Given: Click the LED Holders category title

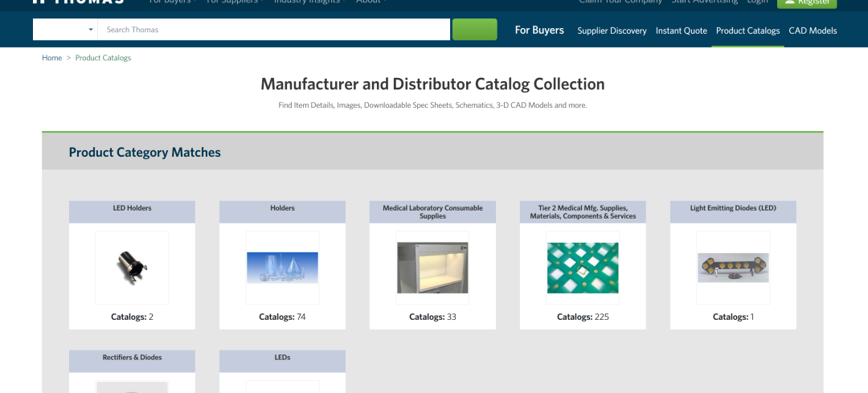Looking at the screenshot, I should point(132,208).
